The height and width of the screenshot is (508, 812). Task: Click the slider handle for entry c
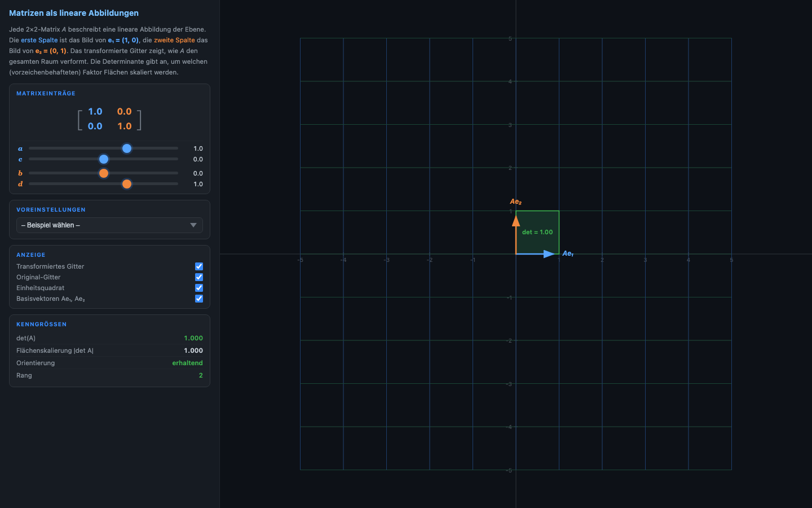point(104,159)
